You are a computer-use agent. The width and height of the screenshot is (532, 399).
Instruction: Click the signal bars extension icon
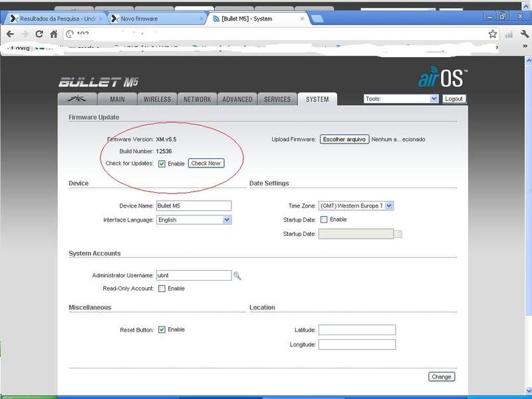pyautogui.click(x=509, y=35)
